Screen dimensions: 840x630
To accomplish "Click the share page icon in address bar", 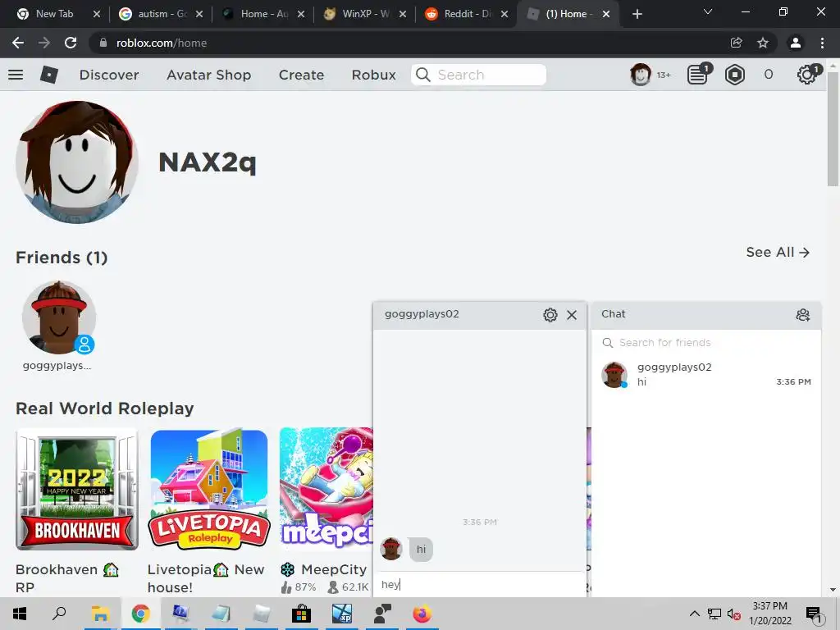I will [x=736, y=43].
